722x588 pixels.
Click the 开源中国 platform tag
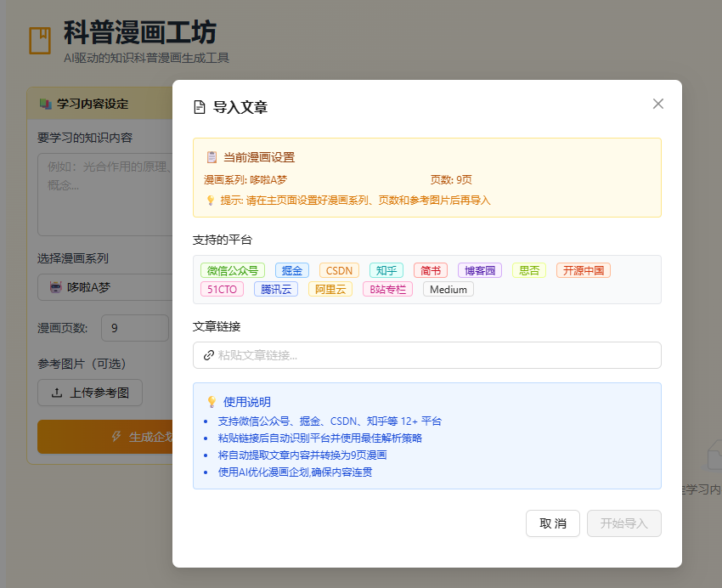pos(584,270)
